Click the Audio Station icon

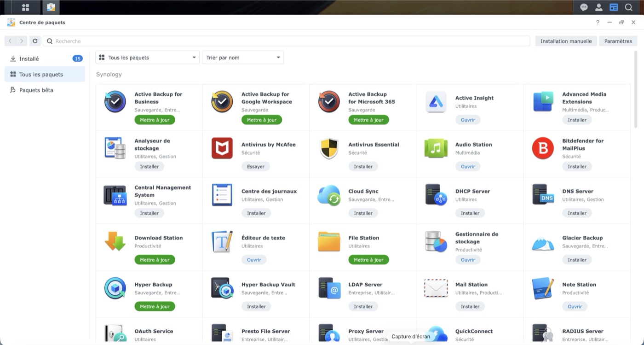436,148
